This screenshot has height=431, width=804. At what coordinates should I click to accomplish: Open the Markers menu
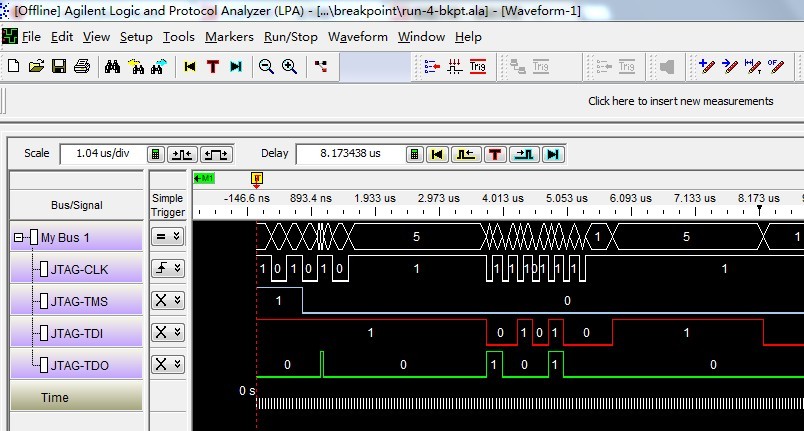point(229,37)
